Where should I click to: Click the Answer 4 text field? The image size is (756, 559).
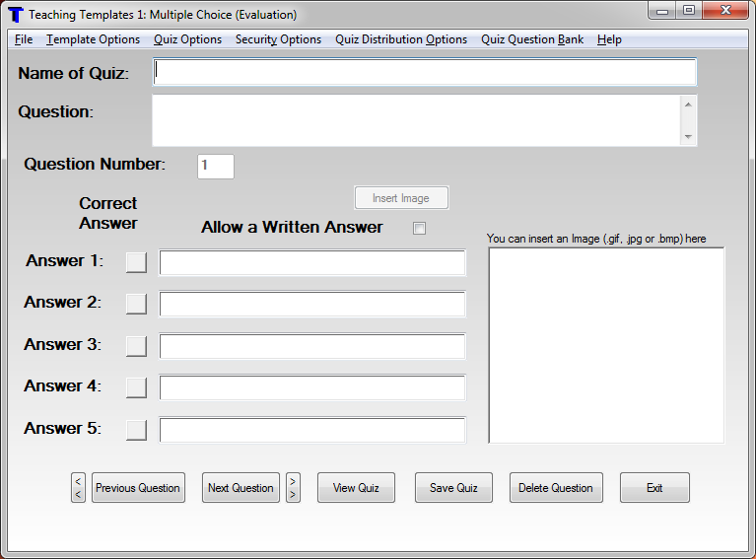(312, 387)
